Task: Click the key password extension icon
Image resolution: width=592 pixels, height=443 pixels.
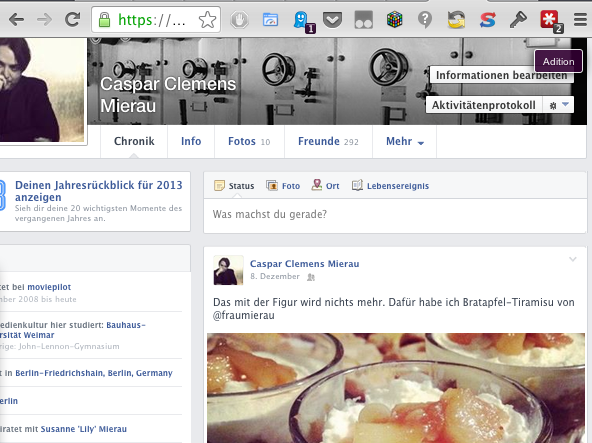Action: [518, 20]
